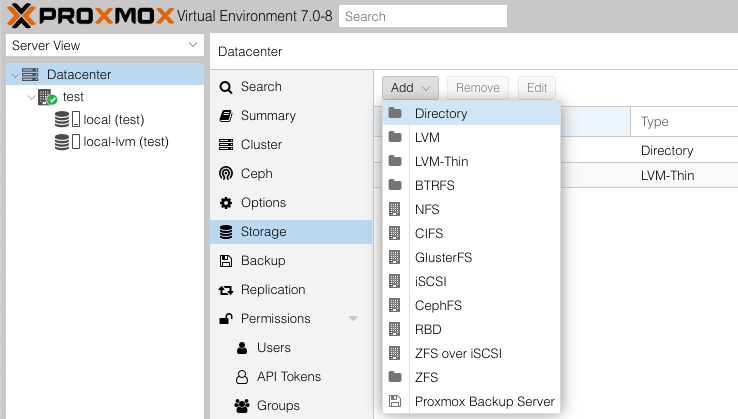This screenshot has height=419, width=738.
Task: Focus the top Search input field
Action: click(x=423, y=16)
